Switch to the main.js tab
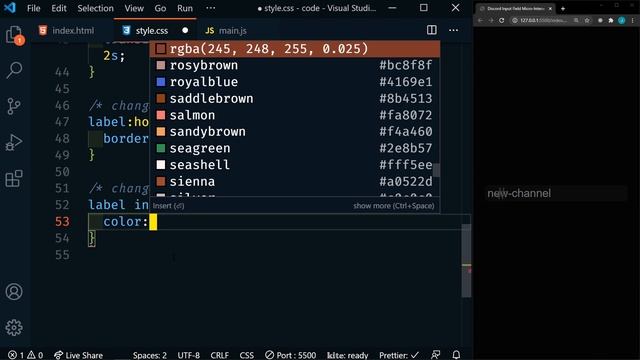This screenshot has height=360, width=640. pyautogui.click(x=226, y=31)
